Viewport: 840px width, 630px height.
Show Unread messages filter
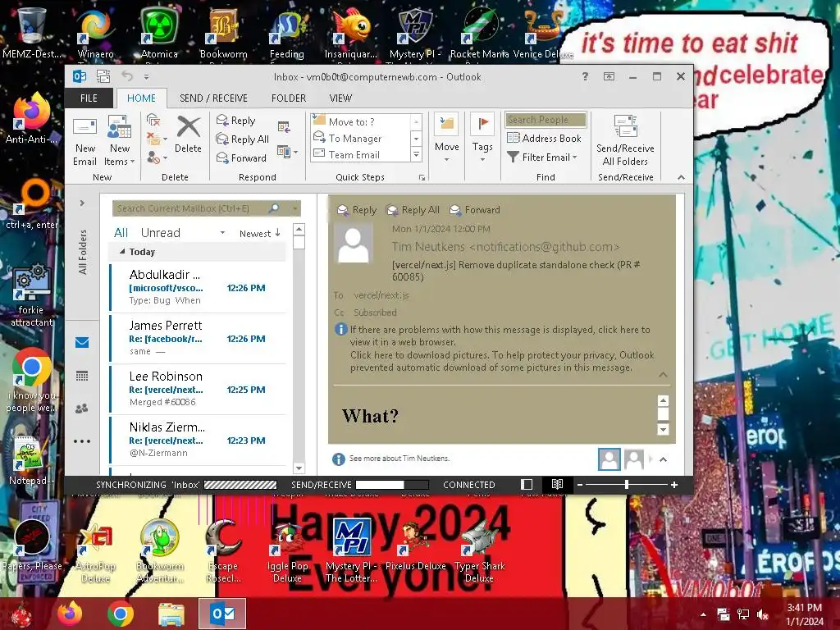click(x=160, y=233)
